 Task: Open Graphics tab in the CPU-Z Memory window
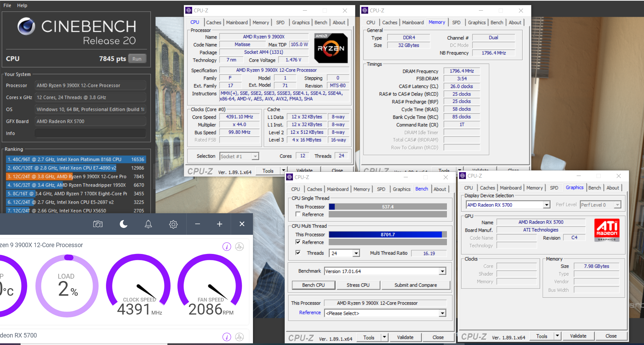pos(477,23)
